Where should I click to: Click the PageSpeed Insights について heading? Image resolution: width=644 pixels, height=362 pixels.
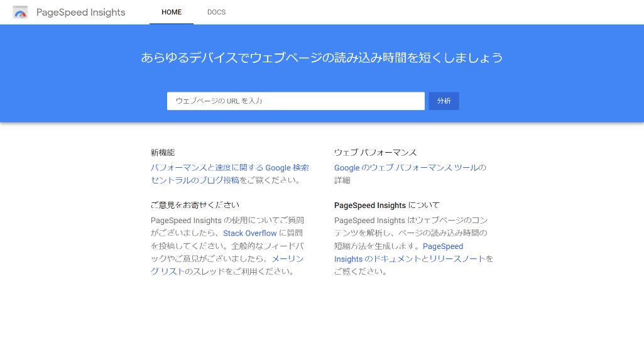(x=386, y=205)
